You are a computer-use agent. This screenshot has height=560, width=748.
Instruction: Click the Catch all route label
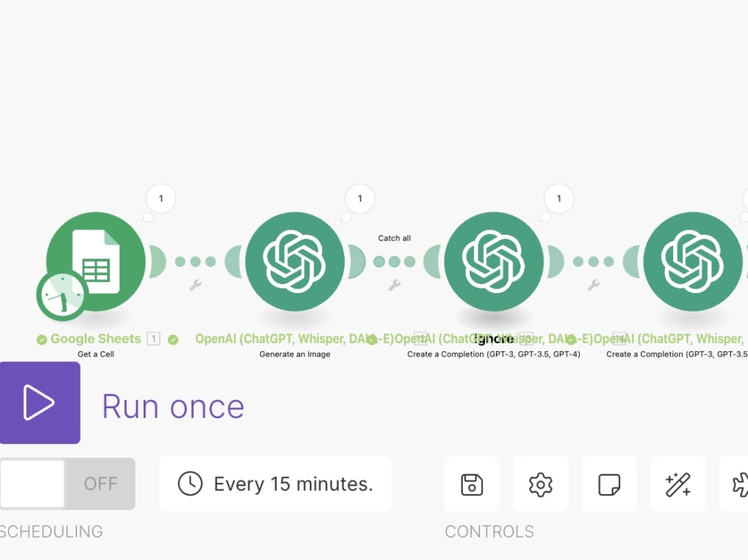coord(394,238)
